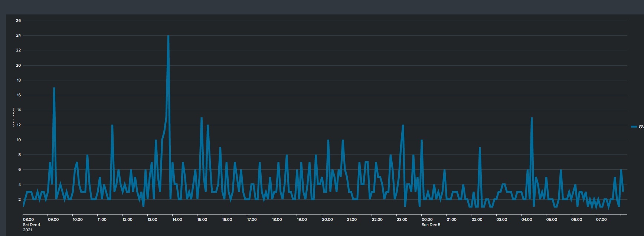Screen dimensions: 644x236
Task: Click the 12 peak between 11:00 and 12:00
Action: pos(112,126)
